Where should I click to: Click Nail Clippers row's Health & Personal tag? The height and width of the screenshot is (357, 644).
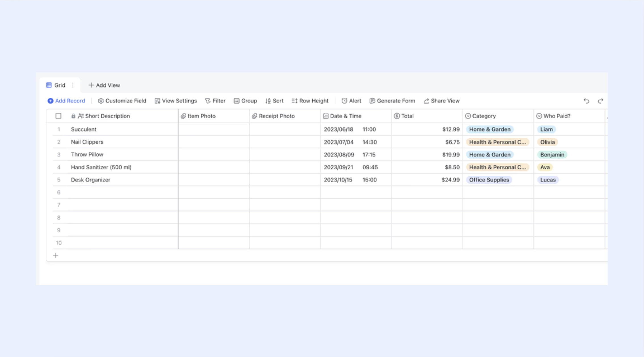pyautogui.click(x=498, y=142)
